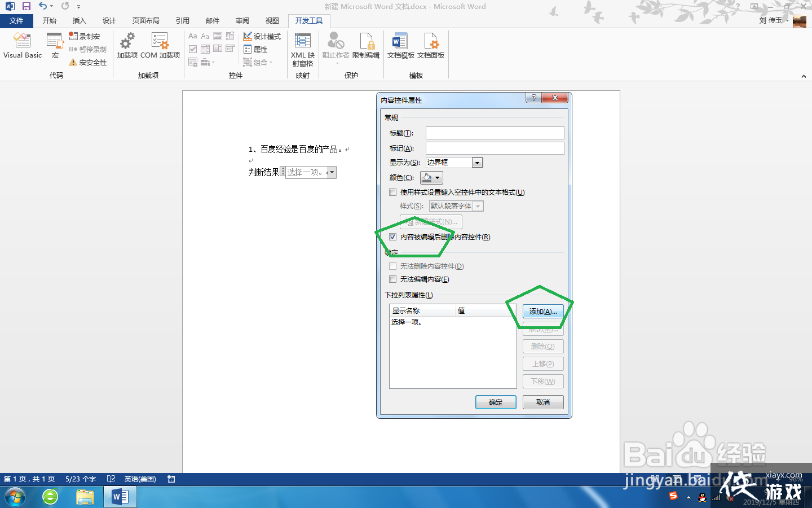This screenshot has width=812, height=508.
Task: Uncheck 内容被编辑后删除内容控件
Action: (393, 237)
